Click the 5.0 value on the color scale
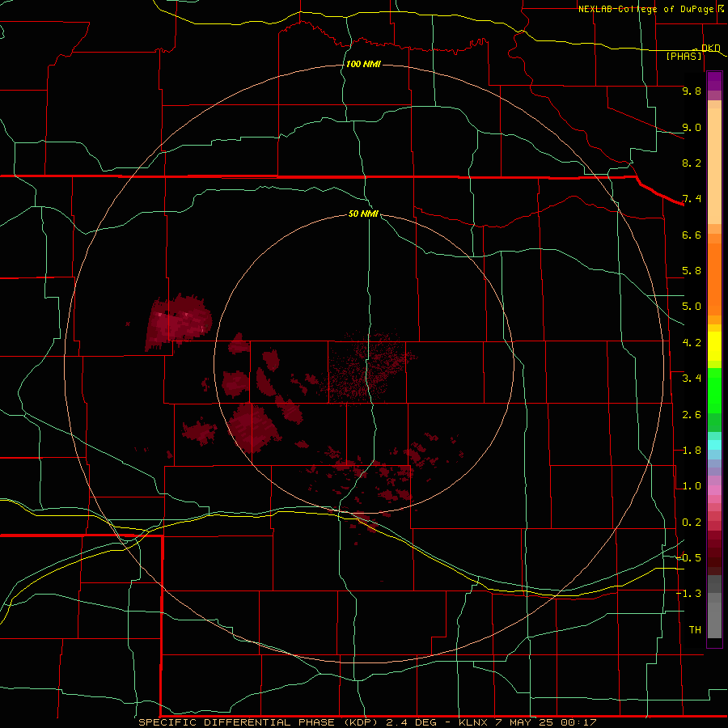728x728 pixels. (x=692, y=307)
